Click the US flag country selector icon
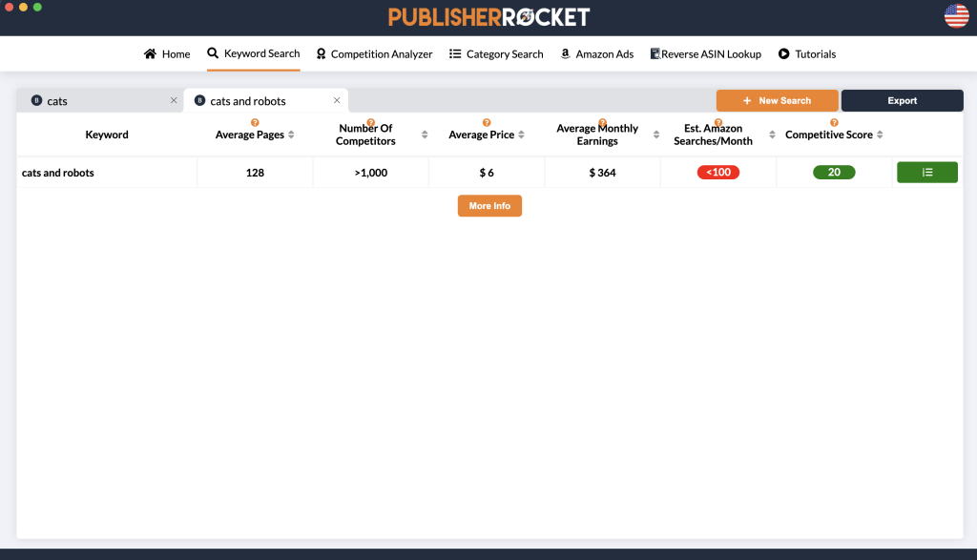 (956, 15)
